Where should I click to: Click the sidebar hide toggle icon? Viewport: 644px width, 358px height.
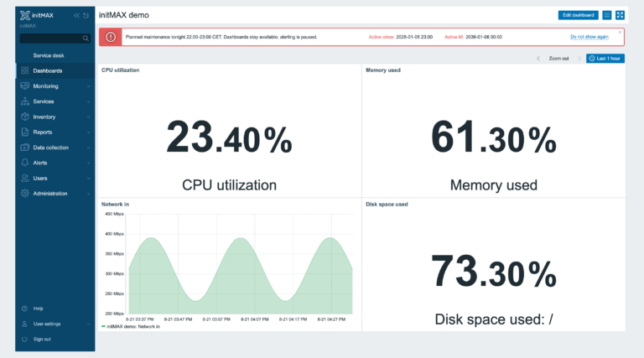pyautogui.click(x=86, y=15)
